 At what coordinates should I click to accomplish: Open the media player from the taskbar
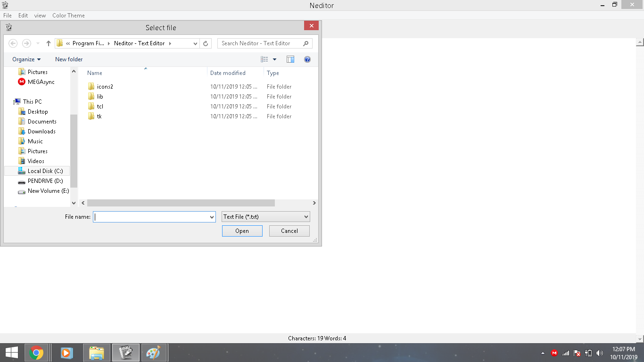[x=66, y=353]
